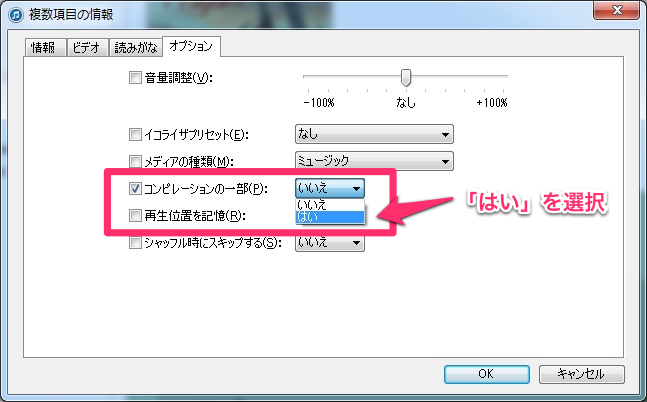
Task: Choose いいえ in the open dropdown list
Action: pyautogui.click(x=330, y=205)
